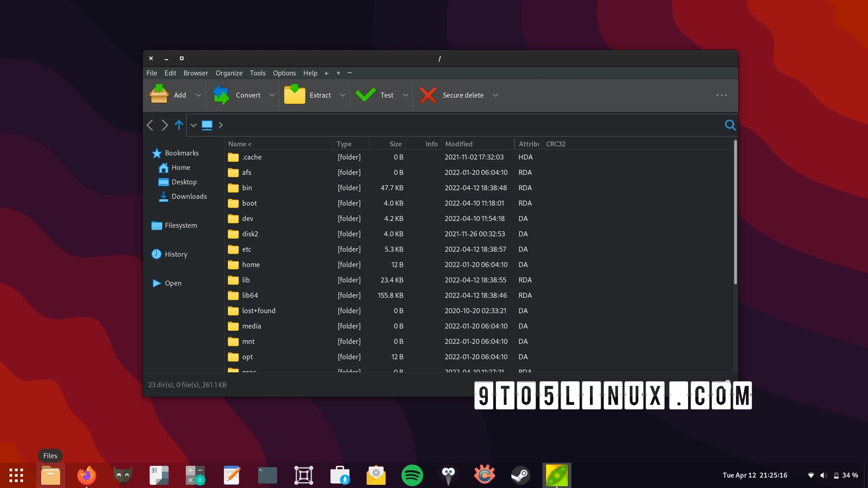Open the Extract options dropdown

pos(342,95)
